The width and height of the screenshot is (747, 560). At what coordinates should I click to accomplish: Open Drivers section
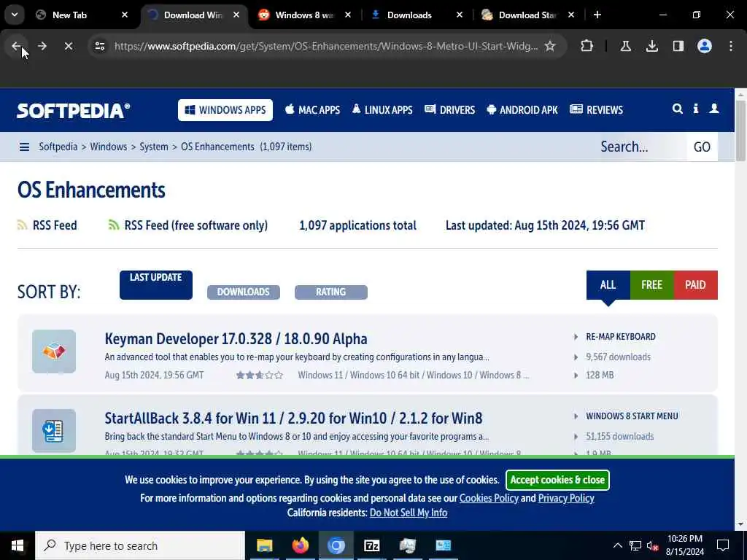click(449, 110)
